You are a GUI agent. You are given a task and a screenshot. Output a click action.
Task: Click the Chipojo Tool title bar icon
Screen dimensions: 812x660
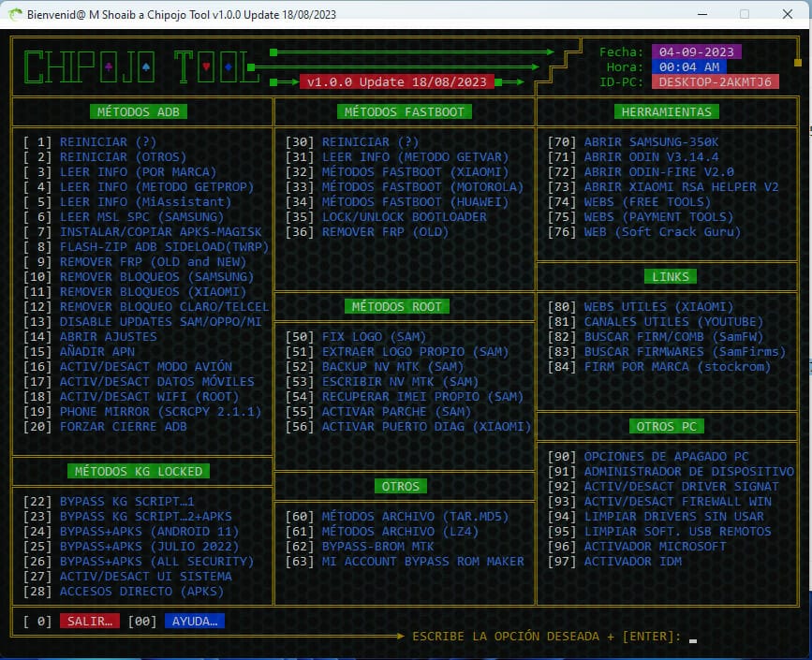[15, 14]
